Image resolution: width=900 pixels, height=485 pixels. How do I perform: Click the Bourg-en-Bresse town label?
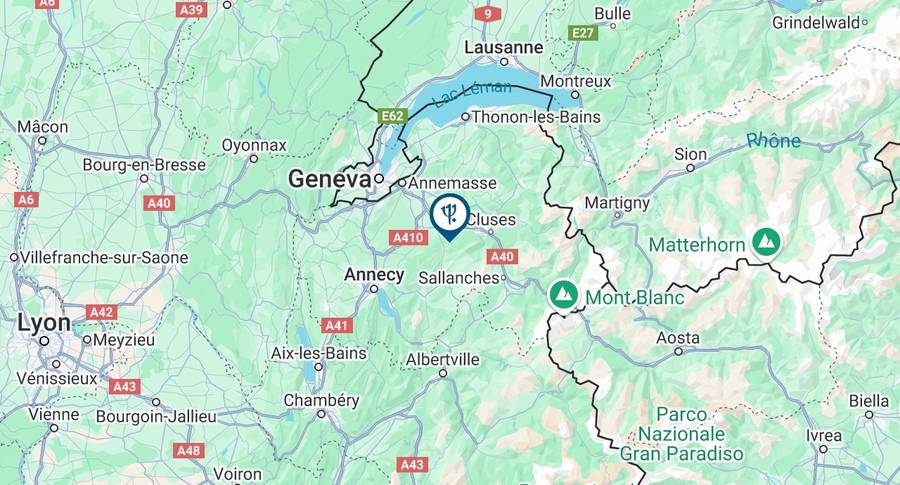coord(144,165)
